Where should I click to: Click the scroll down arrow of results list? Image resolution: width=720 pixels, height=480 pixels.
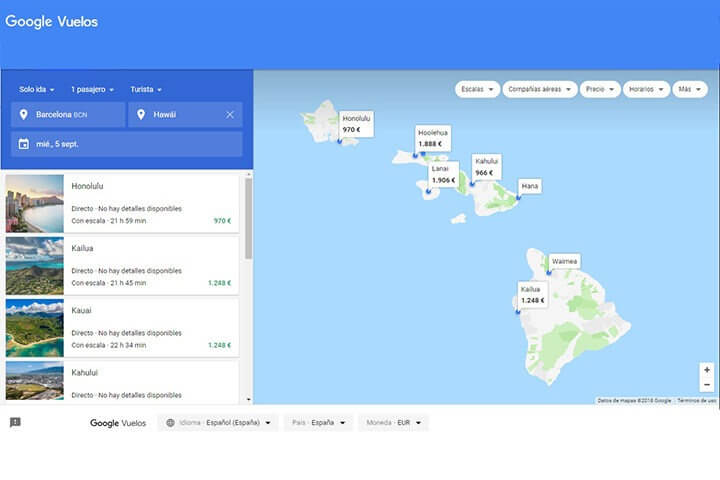pos(248,400)
